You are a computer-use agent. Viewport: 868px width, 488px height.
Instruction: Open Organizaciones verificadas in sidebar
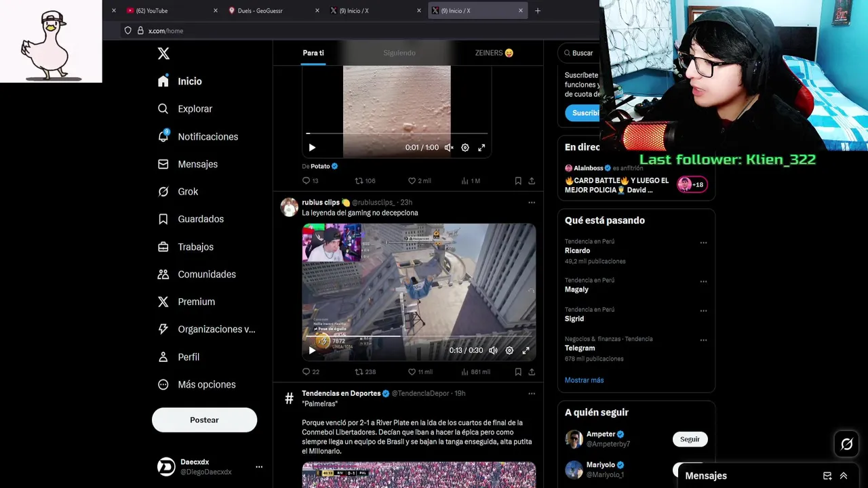coord(206,329)
